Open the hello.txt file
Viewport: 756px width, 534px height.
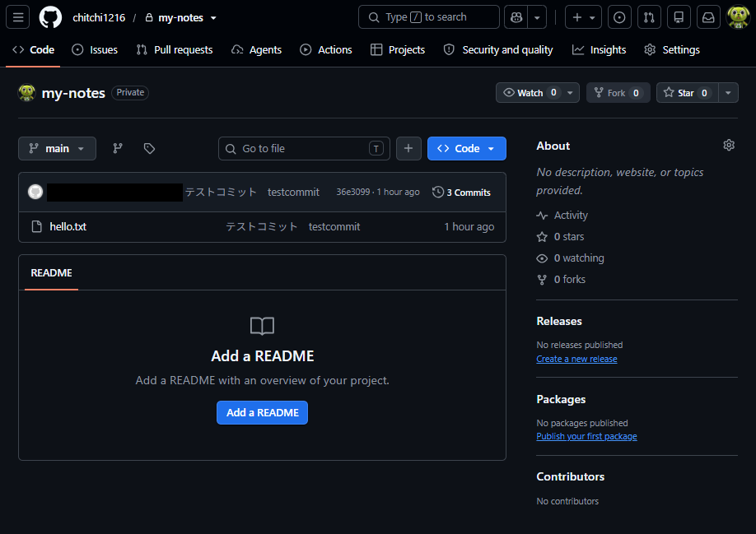coord(68,227)
